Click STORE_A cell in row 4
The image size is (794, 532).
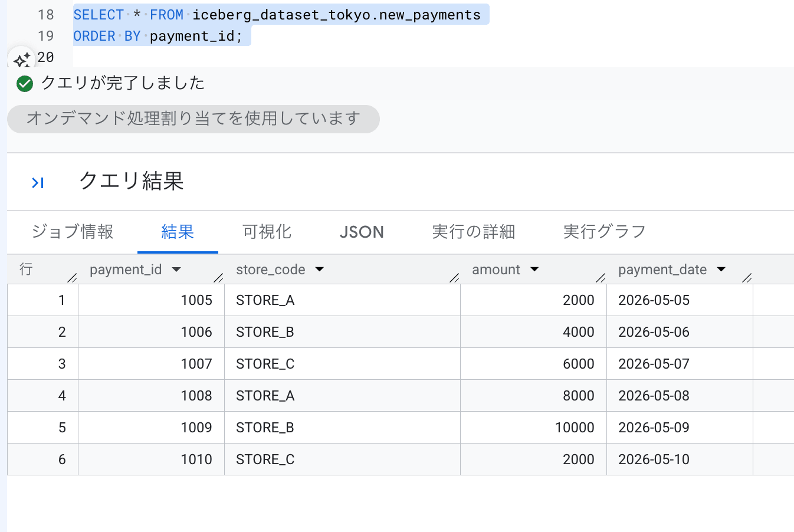tap(342, 396)
